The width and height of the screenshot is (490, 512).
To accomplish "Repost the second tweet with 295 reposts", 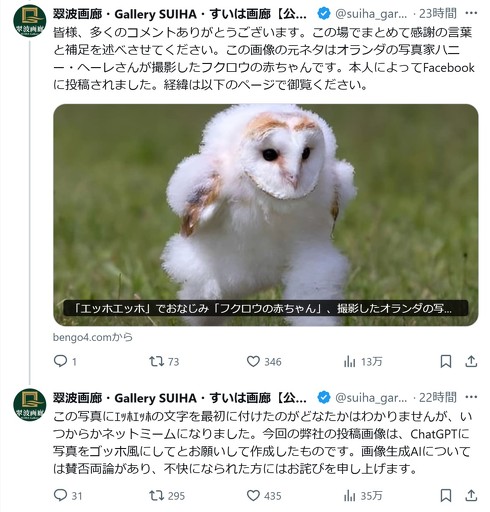I will pos(167,496).
